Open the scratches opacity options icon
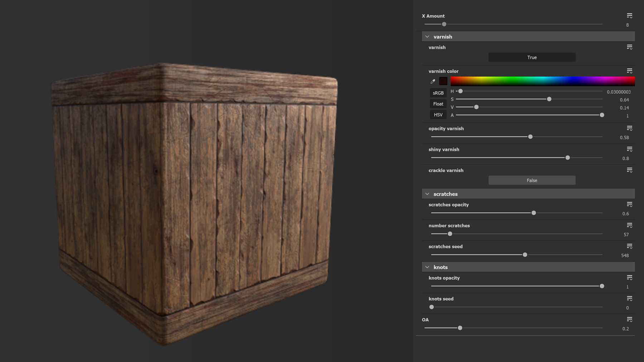The width and height of the screenshot is (644, 362). (629, 204)
